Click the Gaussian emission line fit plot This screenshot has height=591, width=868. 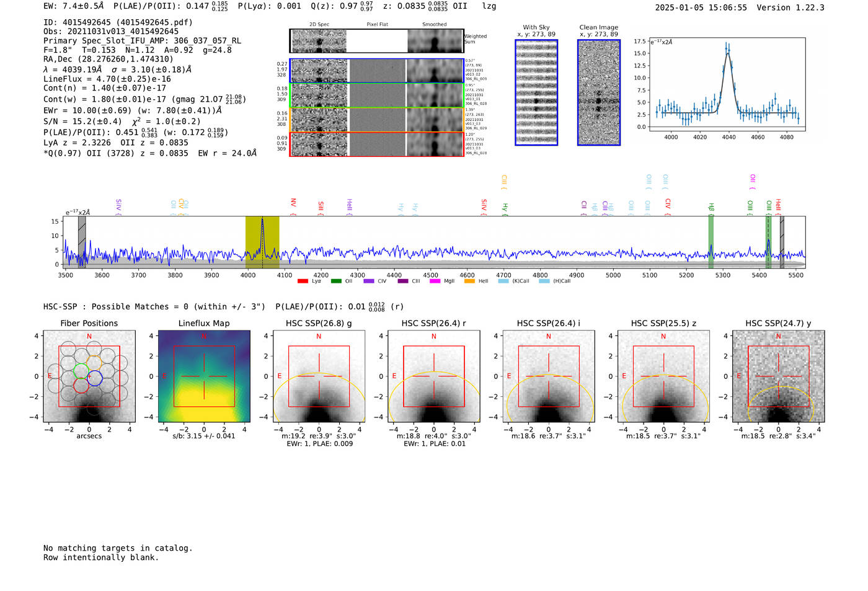tap(727, 86)
